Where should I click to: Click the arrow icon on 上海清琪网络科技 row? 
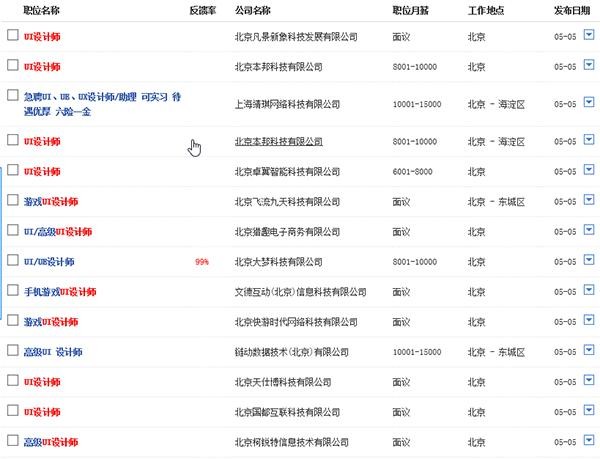click(588, 102)
